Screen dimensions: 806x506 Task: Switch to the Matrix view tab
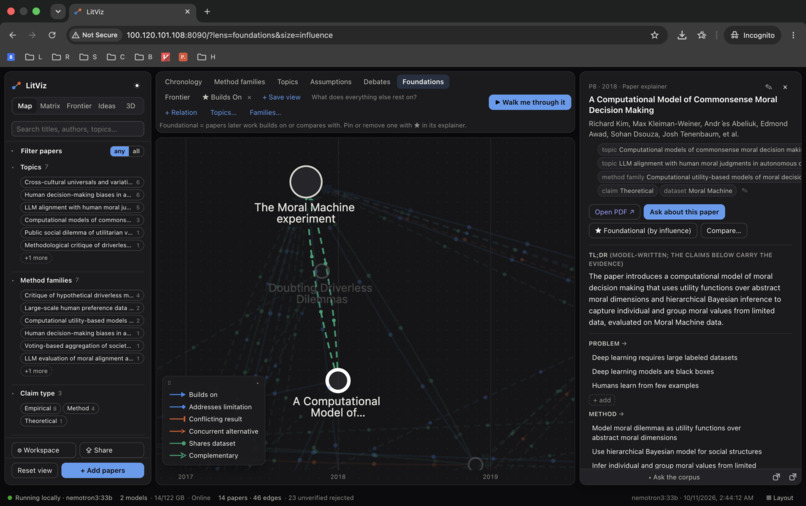point(50,106)
